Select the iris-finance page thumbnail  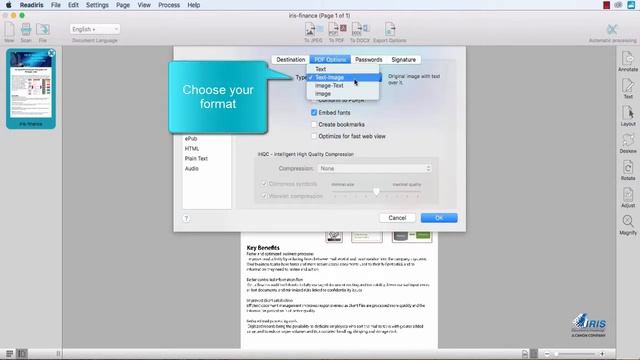tap(31, 89)
